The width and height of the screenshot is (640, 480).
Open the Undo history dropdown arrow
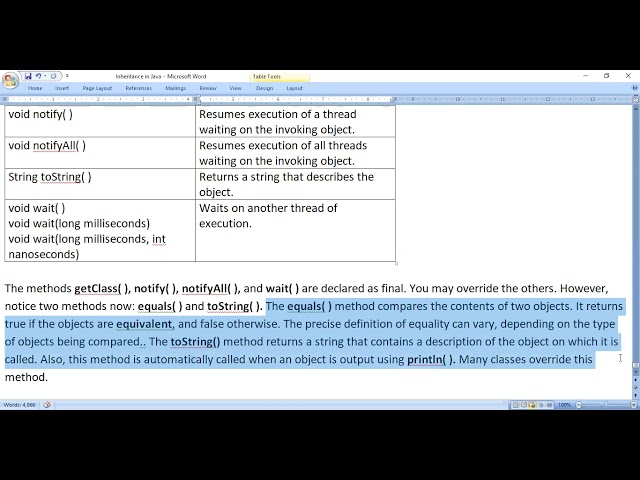click(x=45, y=76)
